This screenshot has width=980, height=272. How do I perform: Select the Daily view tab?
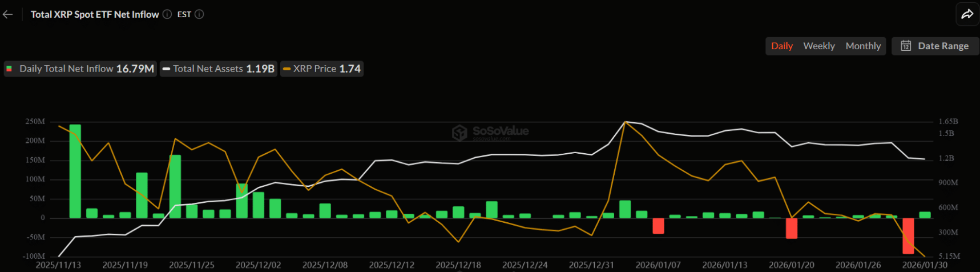coord(781,46)
